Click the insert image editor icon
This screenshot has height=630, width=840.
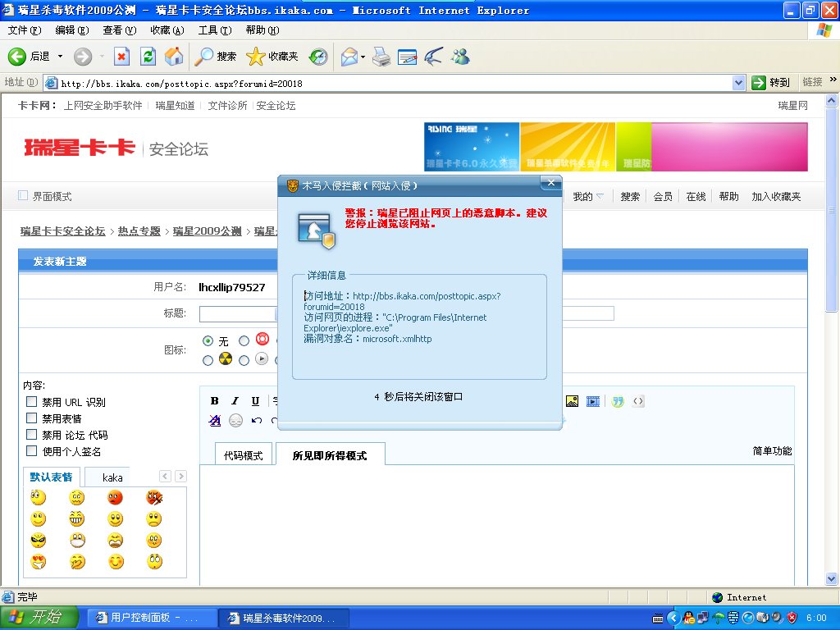[x=572, y=401]
